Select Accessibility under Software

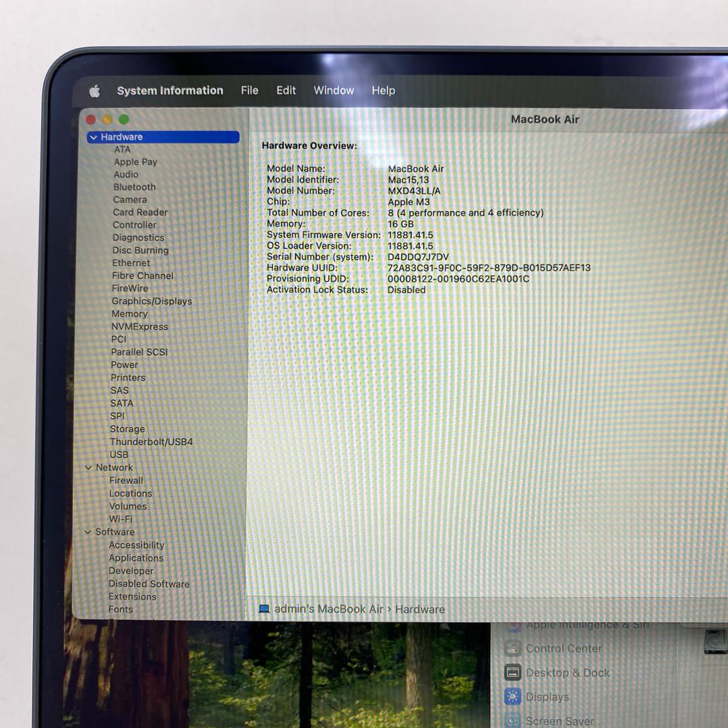point(136,545)
